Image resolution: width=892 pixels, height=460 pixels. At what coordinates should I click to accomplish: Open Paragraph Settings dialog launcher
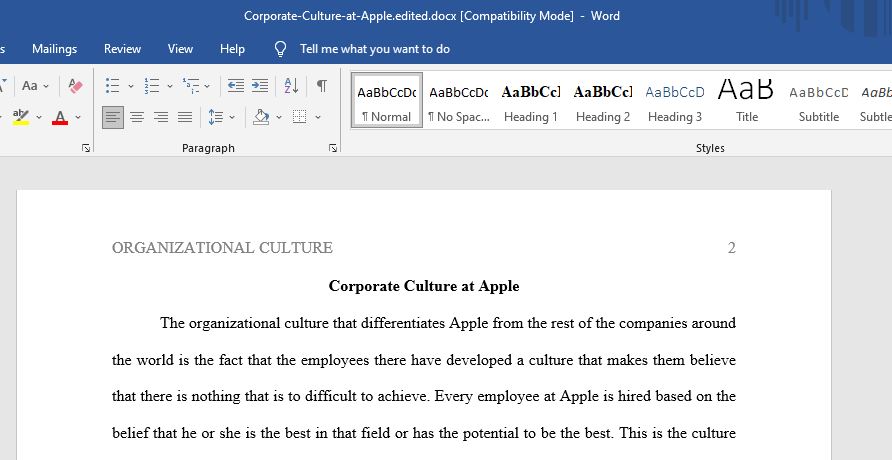[x=333, y=148]
